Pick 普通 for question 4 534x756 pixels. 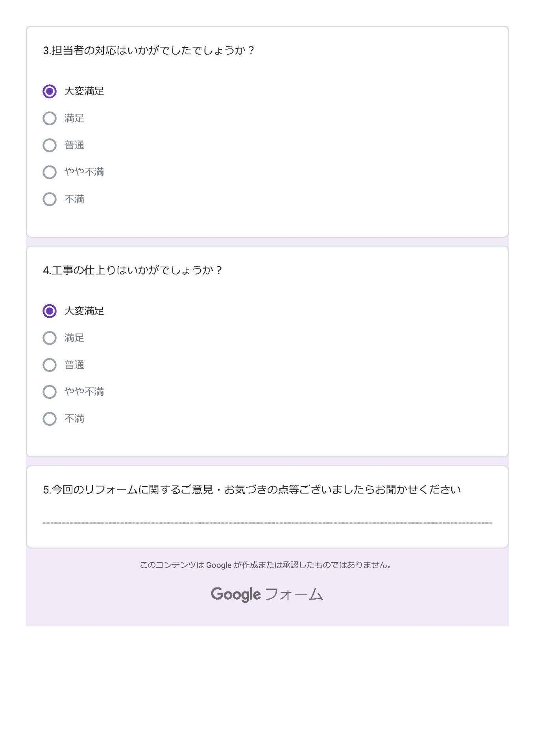(49, 365)
